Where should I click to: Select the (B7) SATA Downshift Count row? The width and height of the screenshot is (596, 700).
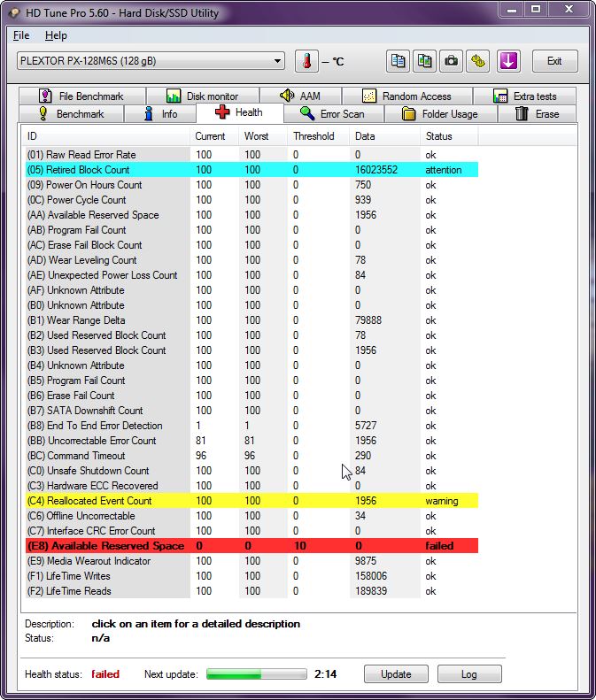coord(252,411)
